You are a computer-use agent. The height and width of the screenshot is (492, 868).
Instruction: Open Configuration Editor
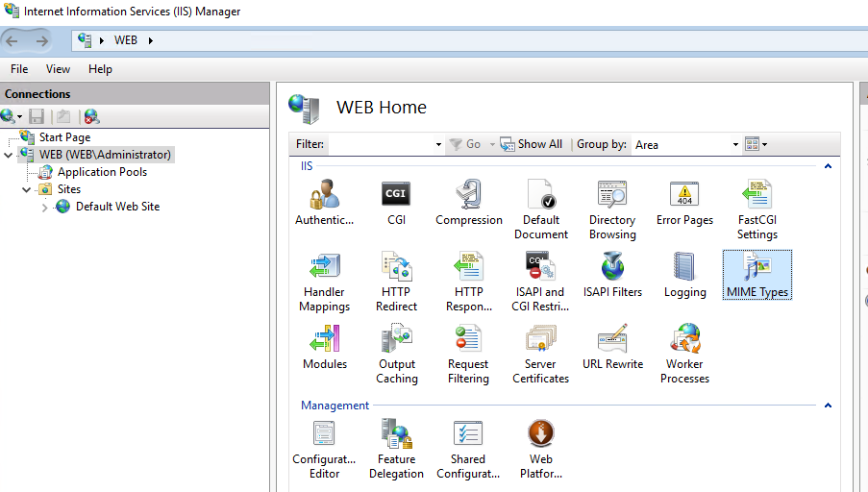click(324, 450)
